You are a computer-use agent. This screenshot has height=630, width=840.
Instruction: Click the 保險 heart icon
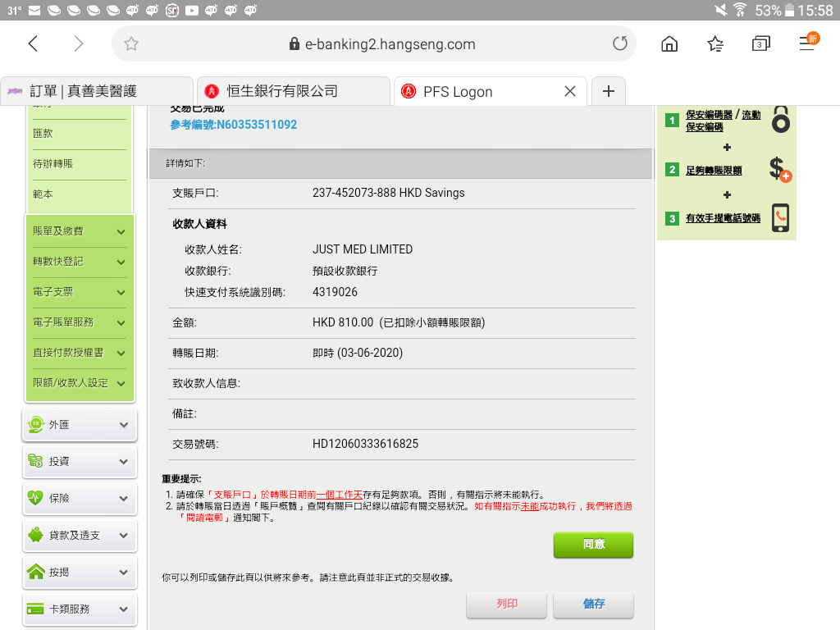[x=36, y=498]
